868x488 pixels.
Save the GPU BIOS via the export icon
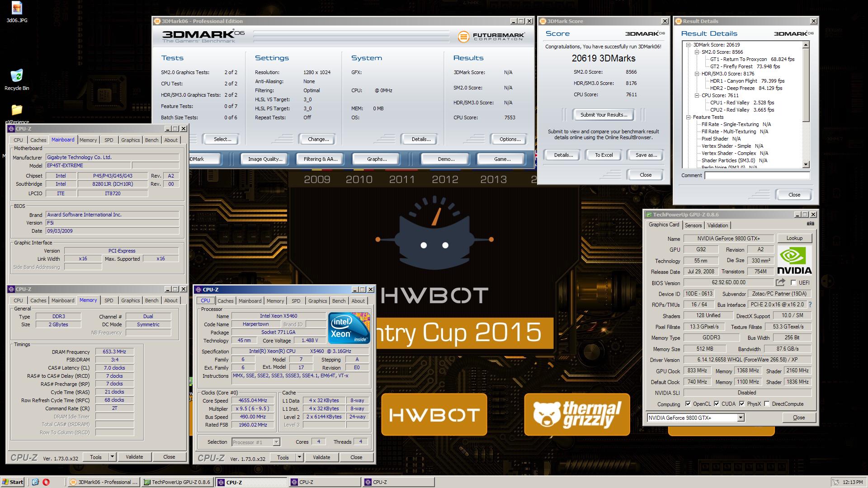pyautogui.click(x=780, y=282)
